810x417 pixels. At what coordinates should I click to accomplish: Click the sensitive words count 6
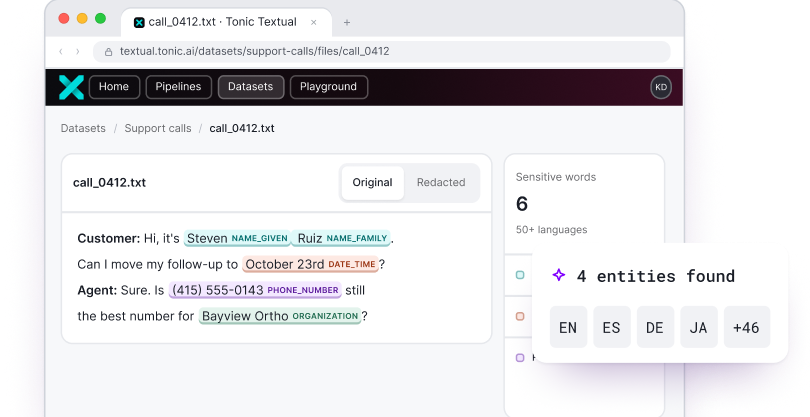click(x=522, y=204)
